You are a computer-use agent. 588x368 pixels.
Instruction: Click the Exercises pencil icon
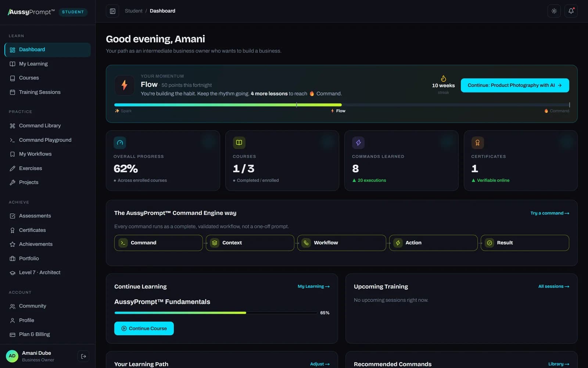click(x=12, y=169)
